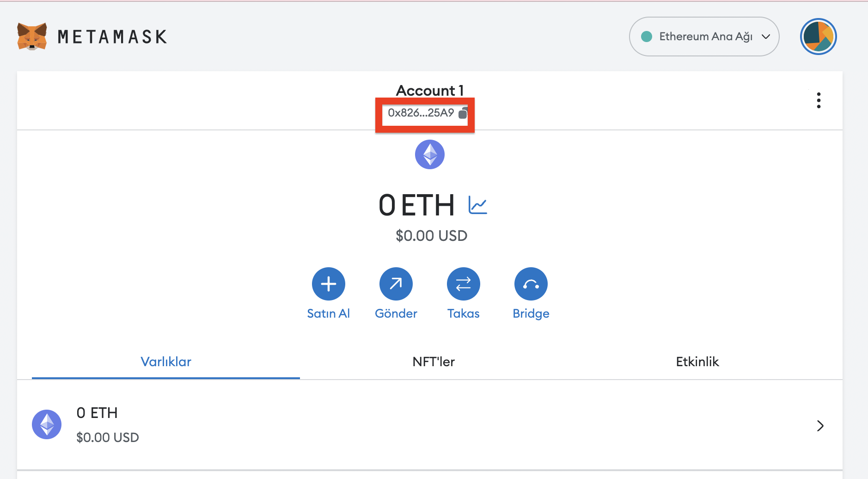The width and height of the screenshot is (868, 479).
Task: Switch to the Etkinlik tab
Action: click(x=697, y=362)
